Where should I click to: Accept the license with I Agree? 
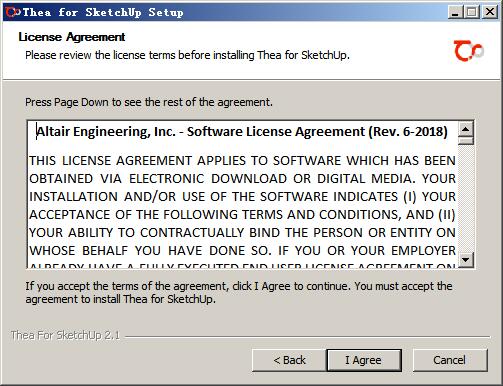click(364, 360)
